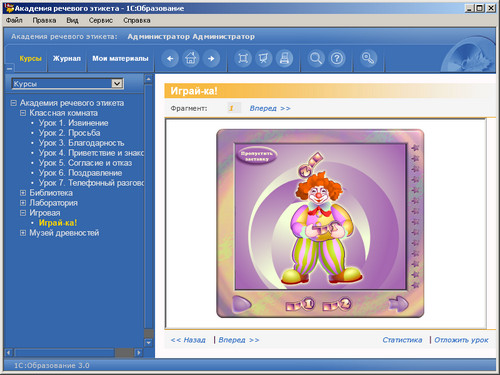Click the sidebar vertical scrollbar down arrow
The width and height of the screenshot is (500, 375).
pos(149,342)
